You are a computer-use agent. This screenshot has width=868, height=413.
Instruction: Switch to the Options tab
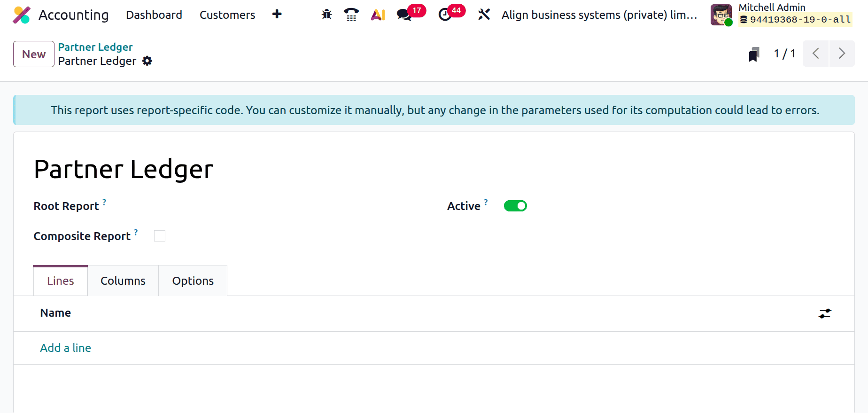click(x=193, y=281)
